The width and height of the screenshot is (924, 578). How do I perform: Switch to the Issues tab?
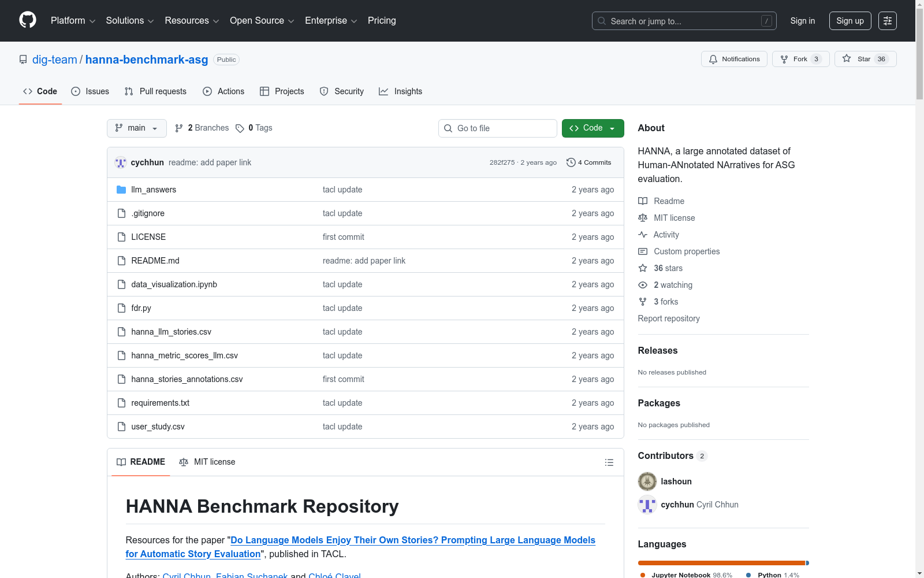coord(90,91)
